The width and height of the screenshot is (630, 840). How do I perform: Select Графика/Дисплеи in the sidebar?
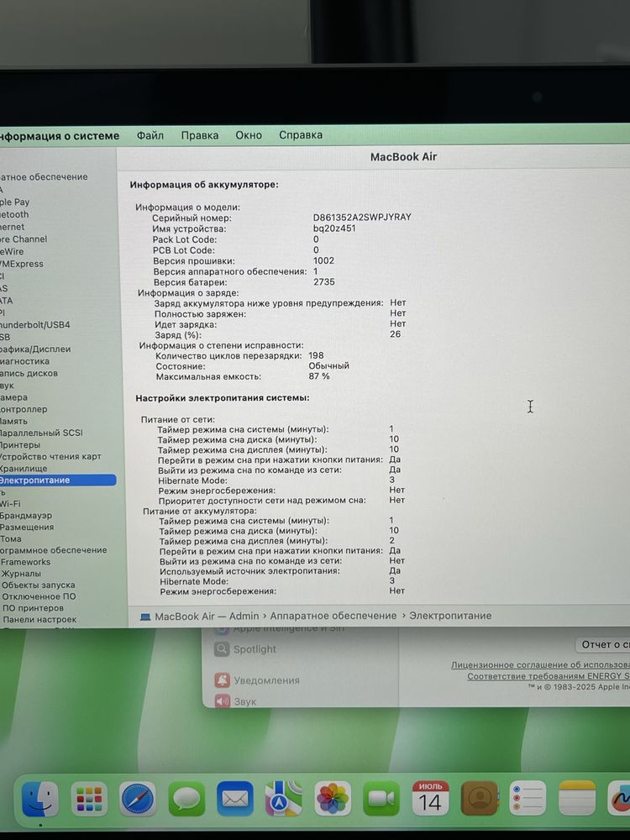35,349
